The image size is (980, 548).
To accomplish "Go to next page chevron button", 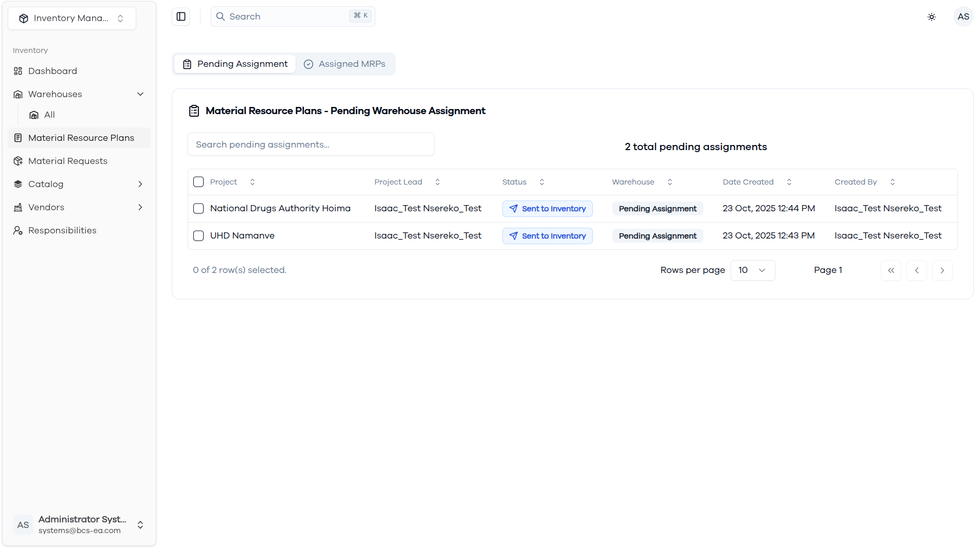I will coord(942,270).
